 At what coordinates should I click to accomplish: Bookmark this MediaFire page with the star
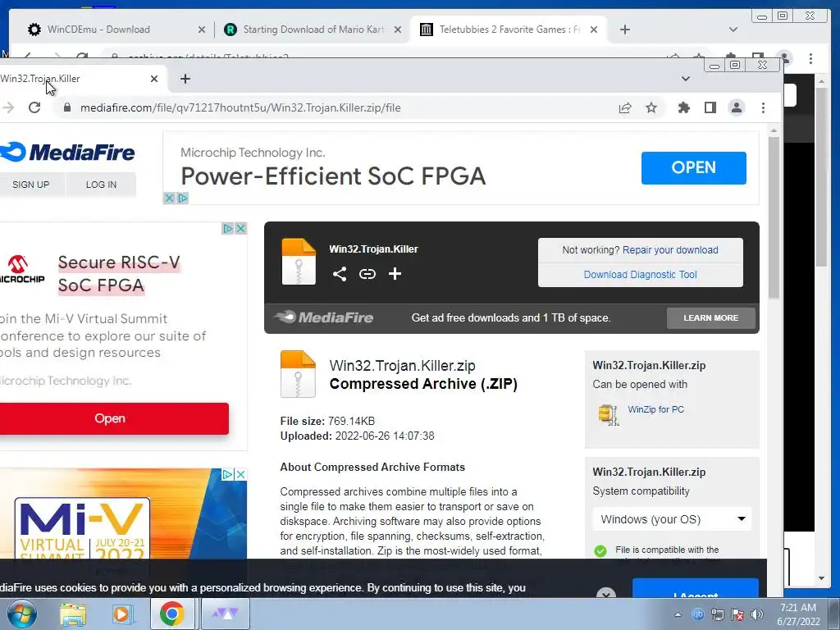point(651,108)
